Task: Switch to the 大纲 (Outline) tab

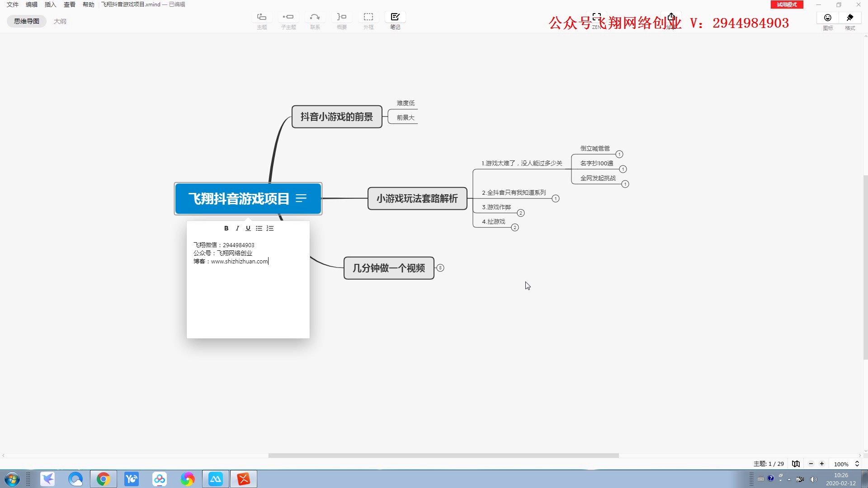Action: (60, 21)
